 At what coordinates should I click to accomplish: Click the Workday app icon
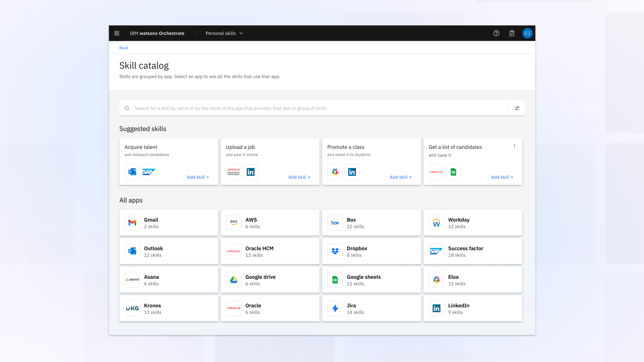pos(436,223)
